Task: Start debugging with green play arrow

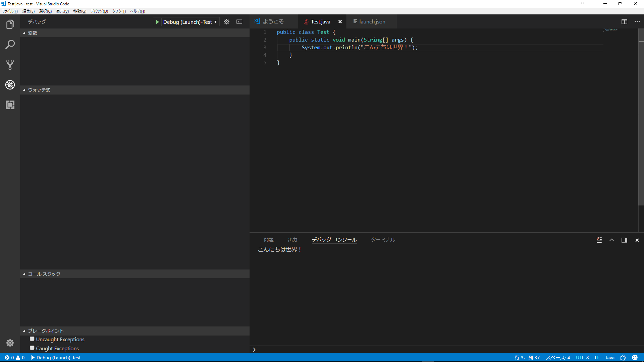Action: coord(157,22)
